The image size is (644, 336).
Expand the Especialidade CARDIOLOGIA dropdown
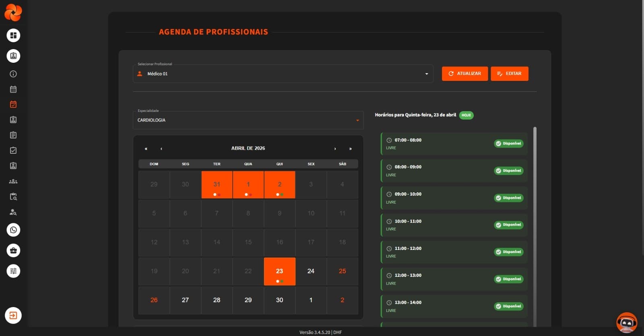click(248, 120)
